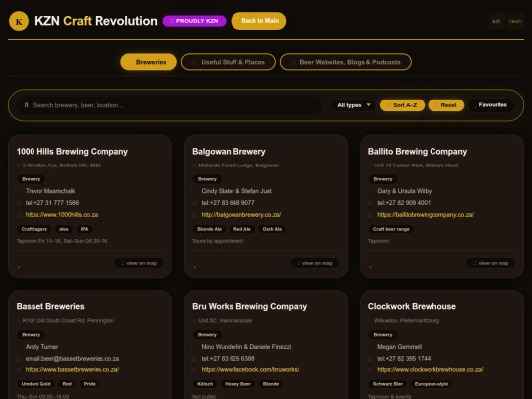Click the Red Ale tag
532x399 pixels.
click(x=242, y=229)
